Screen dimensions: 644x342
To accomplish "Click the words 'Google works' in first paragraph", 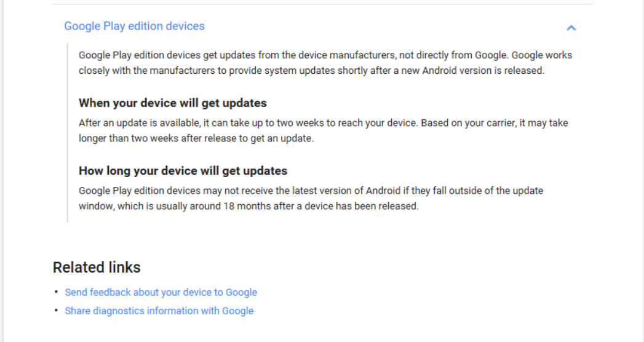I will point(542,55).
